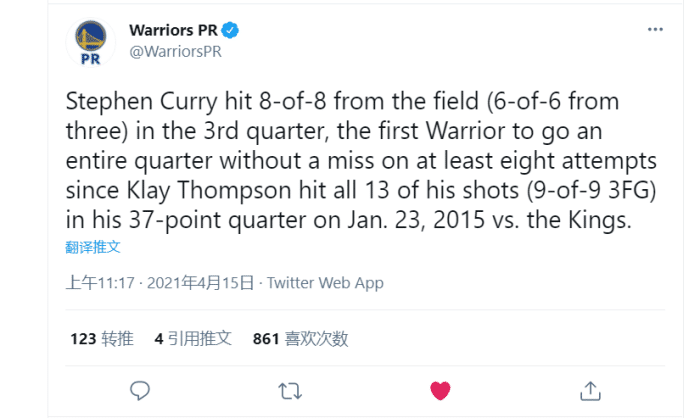Show the 861 喜欢次数 likes list

[300, 339]
